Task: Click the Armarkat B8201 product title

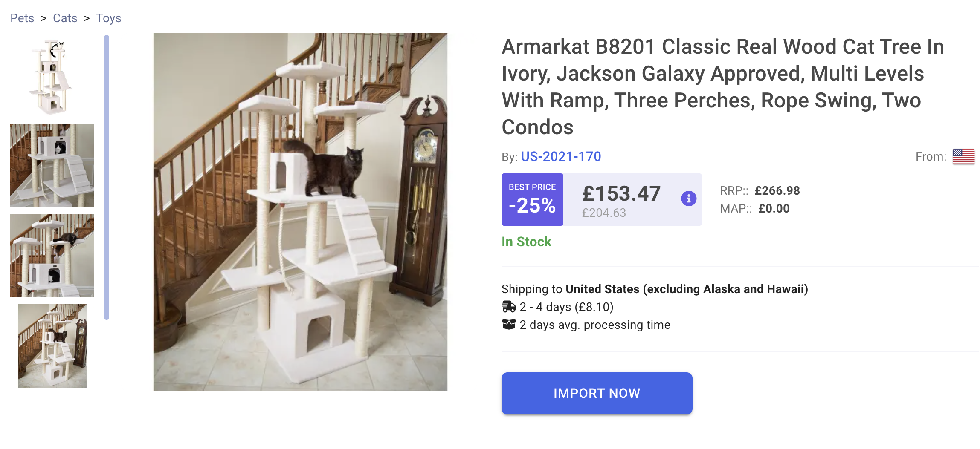Action: pyautogui.click(x=722, y=87)
